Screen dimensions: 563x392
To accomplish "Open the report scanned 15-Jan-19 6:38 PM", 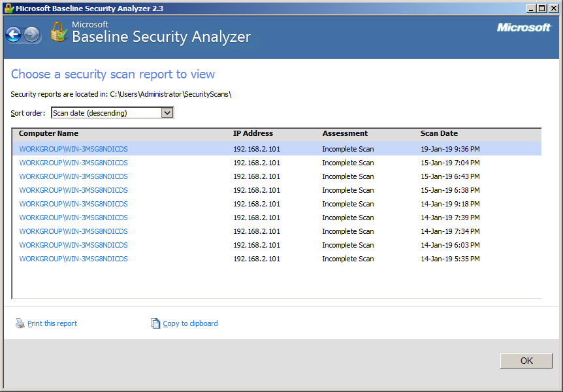I will point(73,190).
